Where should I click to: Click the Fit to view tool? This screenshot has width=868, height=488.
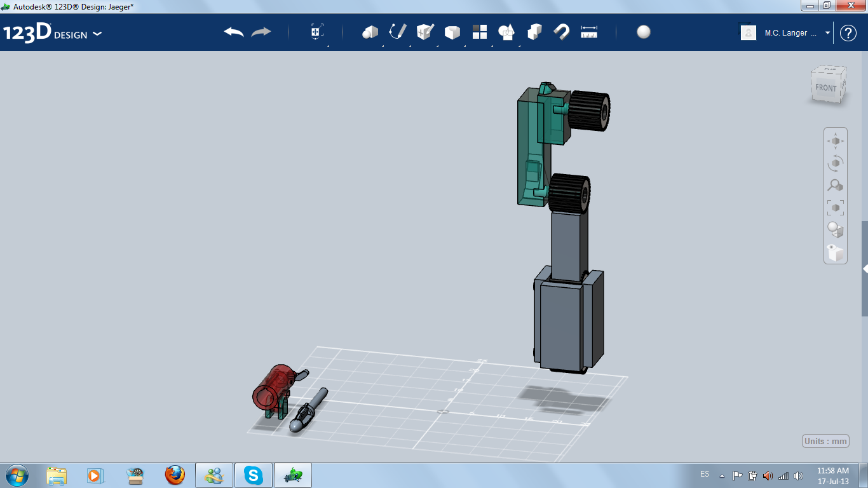coord(836,208)
